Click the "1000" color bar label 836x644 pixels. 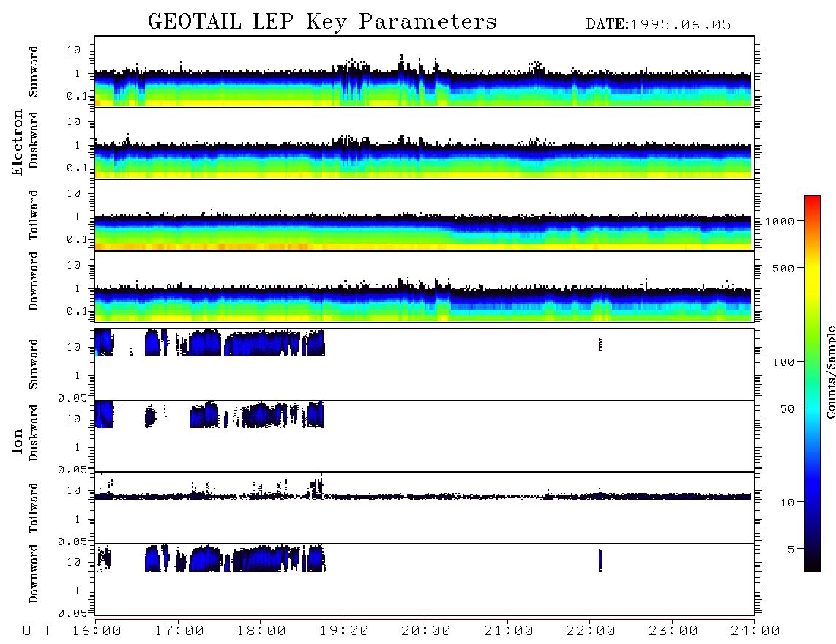coord(780,221)
